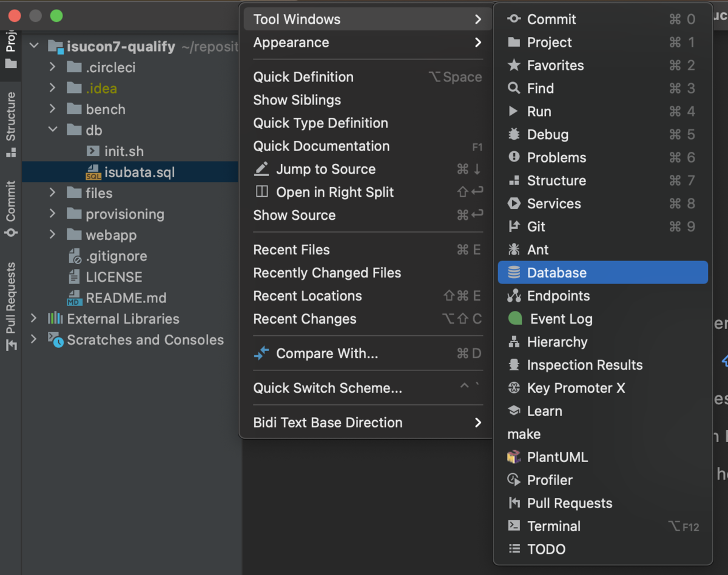Image resolution: width=728 pixels, height=575 pixels.
Task: Select the make tool window entry
Action: [603, 434]
